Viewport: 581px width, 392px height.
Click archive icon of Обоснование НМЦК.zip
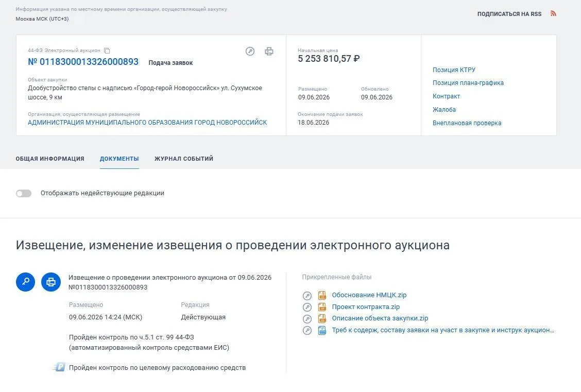pyautogui.click(x=322, y=295)
